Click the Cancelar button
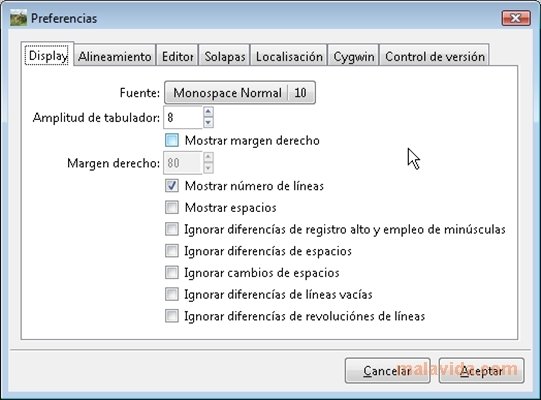 pos(387,371)
